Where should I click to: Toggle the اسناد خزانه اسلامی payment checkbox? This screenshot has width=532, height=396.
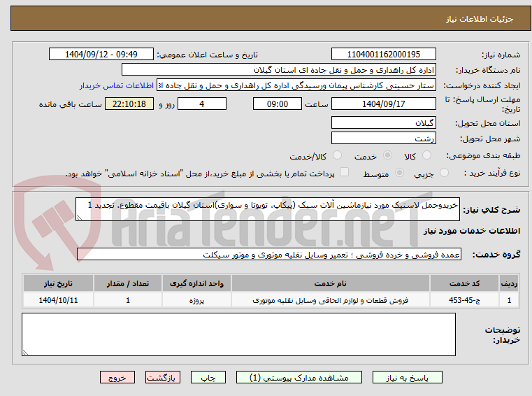tap(344, 172)
